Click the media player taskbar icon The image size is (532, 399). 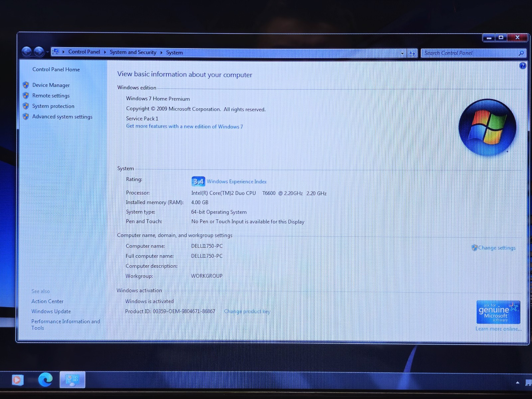tap(17, 380)
